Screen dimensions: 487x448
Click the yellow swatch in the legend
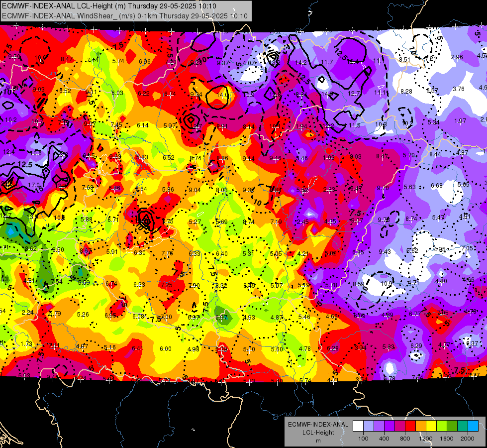pyautogui.click(x=431, y=426)
